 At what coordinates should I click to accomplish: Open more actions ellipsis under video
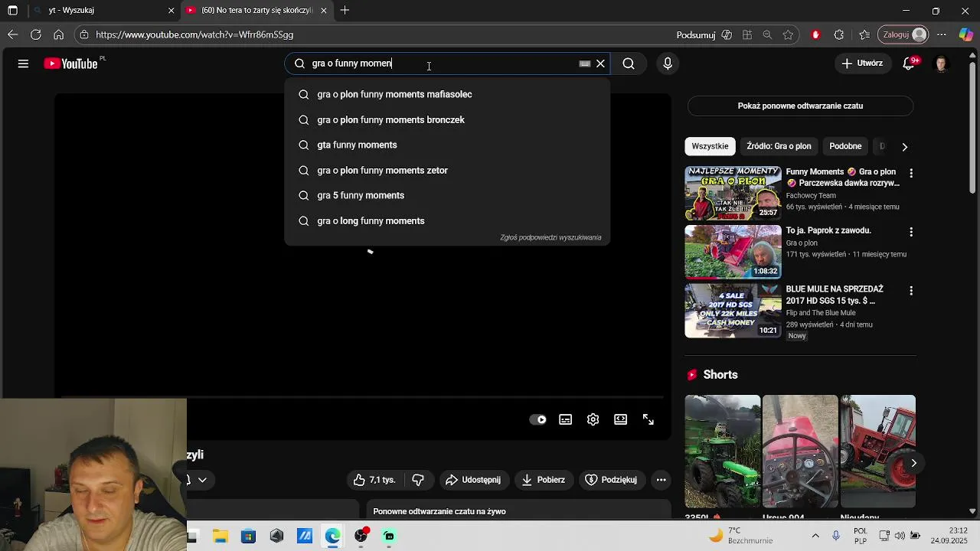click(x=661, y=480)
